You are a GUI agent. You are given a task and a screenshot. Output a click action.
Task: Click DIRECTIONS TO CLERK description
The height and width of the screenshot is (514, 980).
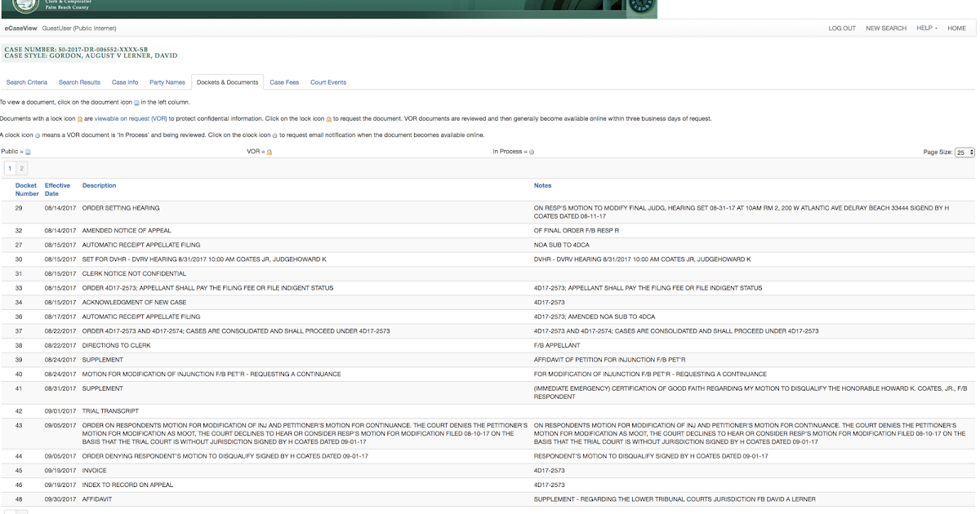click(x=117, y=346)
